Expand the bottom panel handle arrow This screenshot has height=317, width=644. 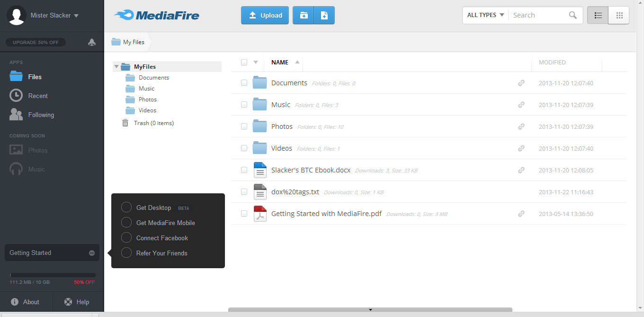[x=371, y=310]
